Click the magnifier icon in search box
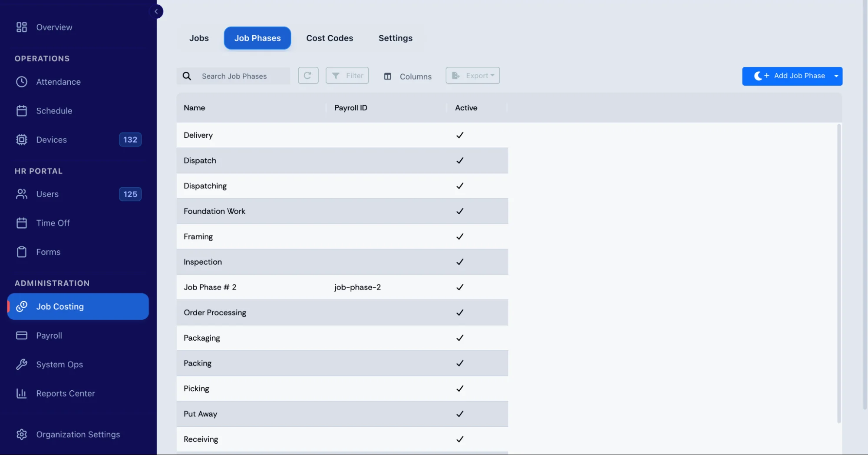This screenshot has width=868, height=455. tap(187, 76)
